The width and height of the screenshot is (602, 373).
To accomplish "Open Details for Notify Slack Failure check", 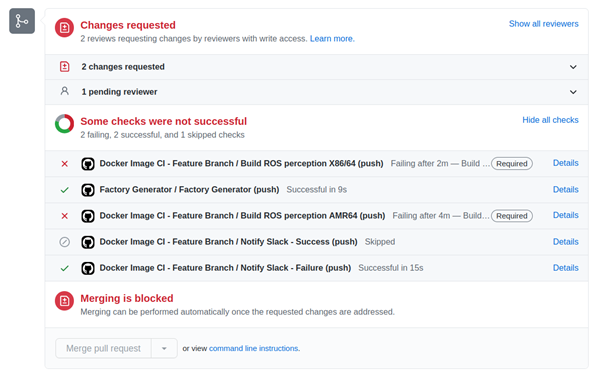I will coord(566,268).
